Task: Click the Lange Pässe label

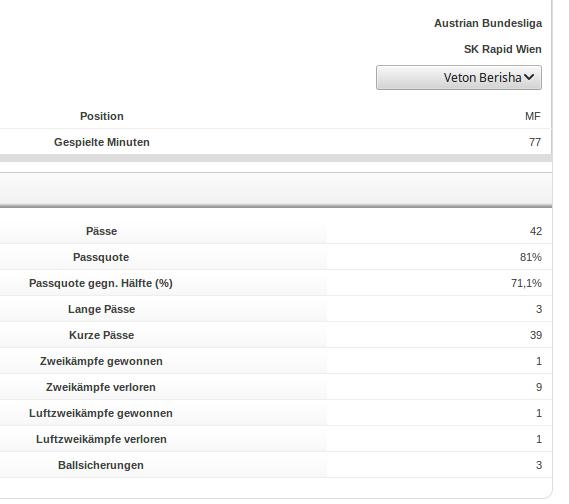Action: (102, 309)
